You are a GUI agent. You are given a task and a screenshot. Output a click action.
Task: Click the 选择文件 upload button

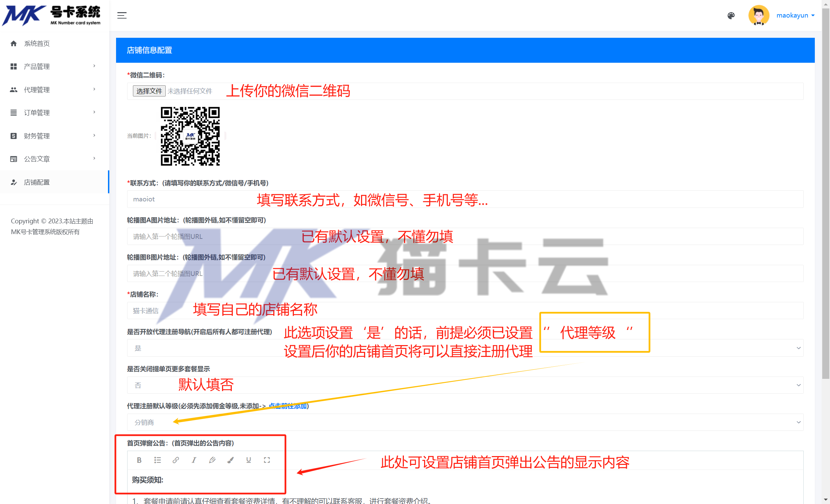coord(149,91)
